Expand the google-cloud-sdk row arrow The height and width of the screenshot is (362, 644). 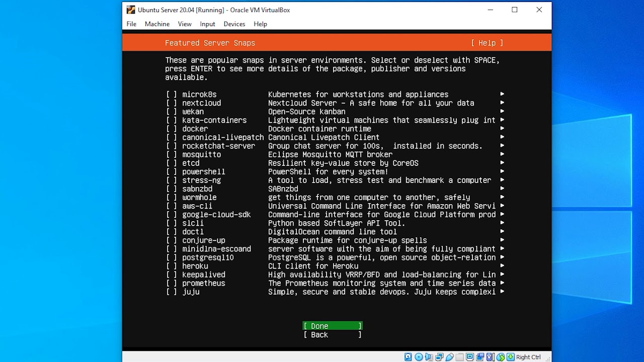tap(502, 215)
